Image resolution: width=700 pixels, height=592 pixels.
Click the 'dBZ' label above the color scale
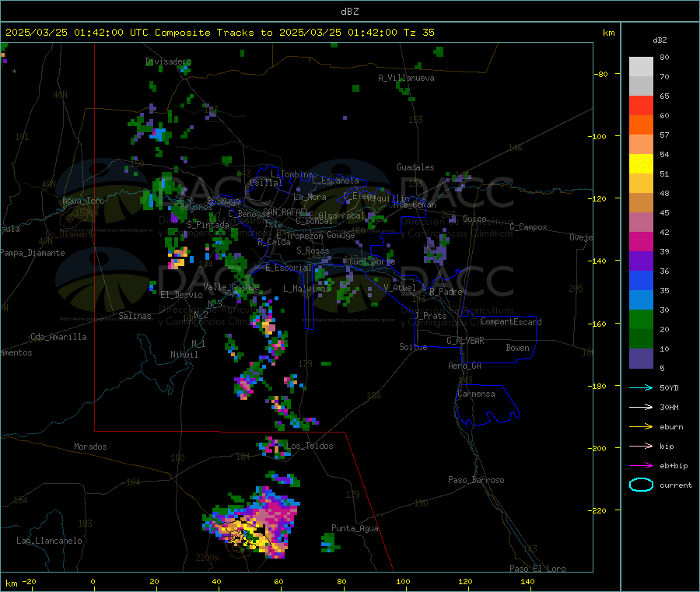(660, 40)
